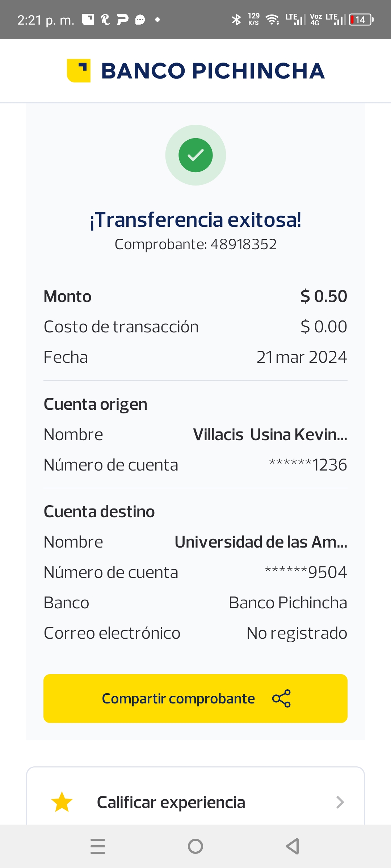The image size is (391, 868).
Task: Tap the green success checkmark icon
Action: click(195, 155)
